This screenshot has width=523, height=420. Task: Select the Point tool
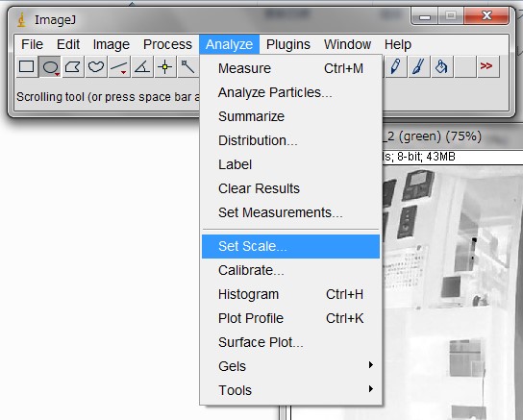click(165, 66)
